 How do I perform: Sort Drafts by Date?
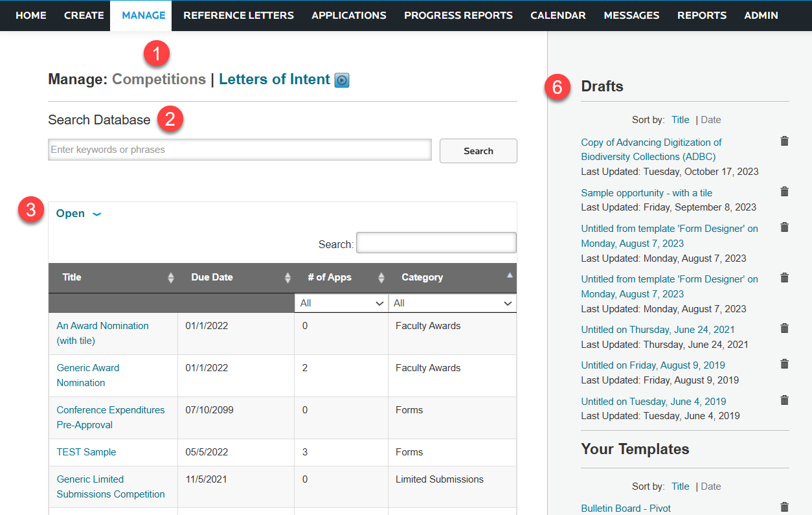[x=711, y=120]
